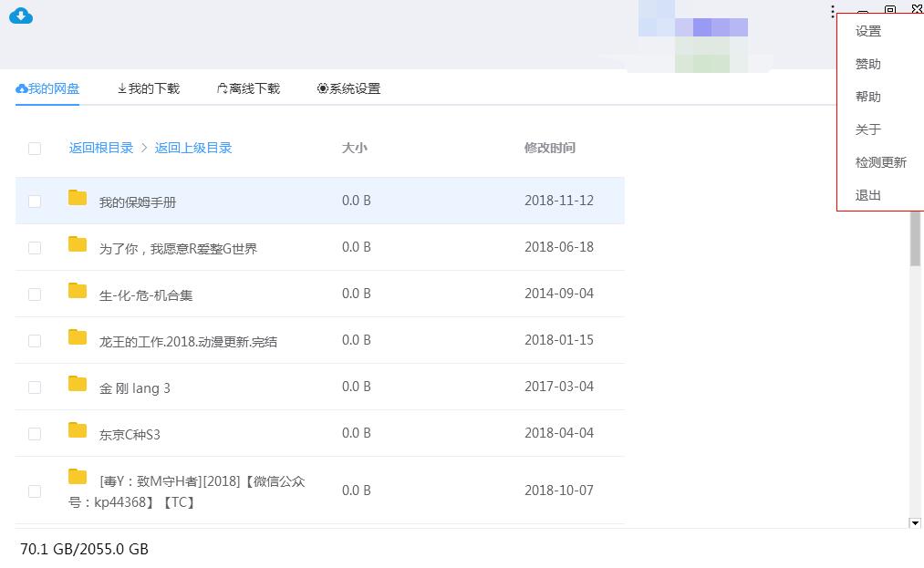Click the folder icon for 东京C种S3
Screen dimensions: 924x568
coord(78,430)
